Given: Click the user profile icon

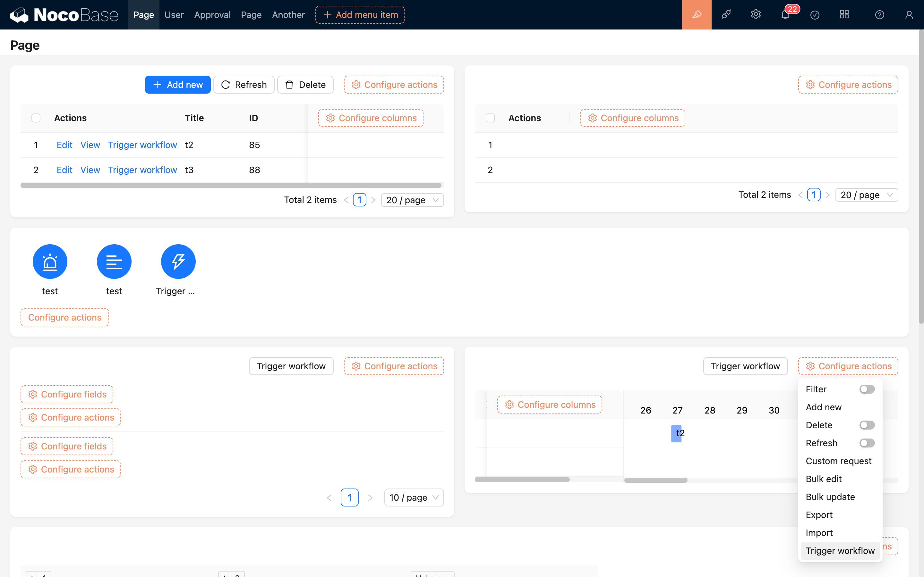Looking at the screenshot, I should click(909, 14).
